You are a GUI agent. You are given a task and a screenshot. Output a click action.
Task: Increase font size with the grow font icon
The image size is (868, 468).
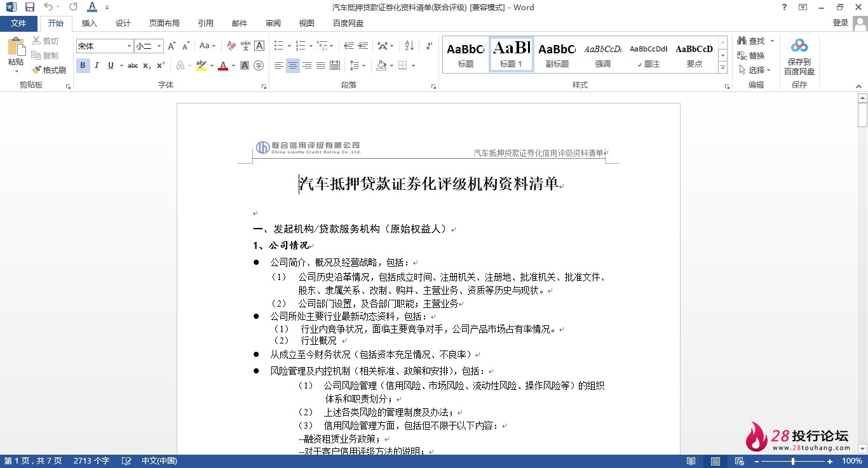point(172,46)
